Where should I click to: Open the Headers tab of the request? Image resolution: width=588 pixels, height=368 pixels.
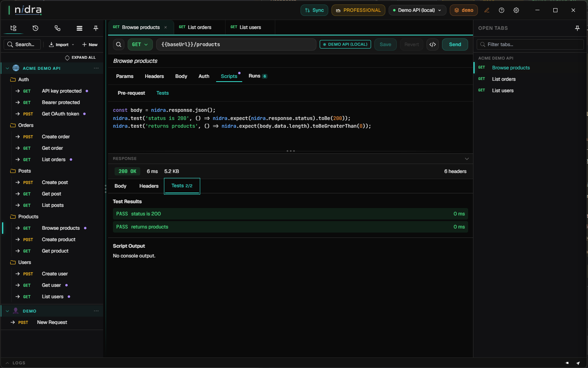[x=154, y=76]
